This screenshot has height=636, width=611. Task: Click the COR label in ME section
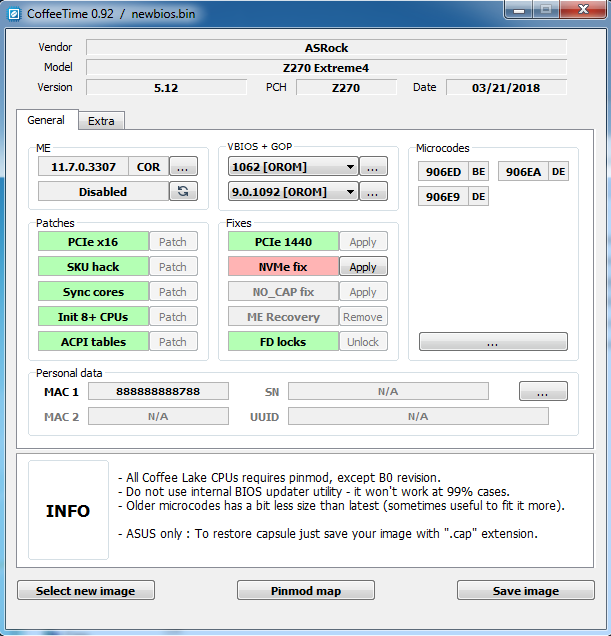click(x=148, y=166)
